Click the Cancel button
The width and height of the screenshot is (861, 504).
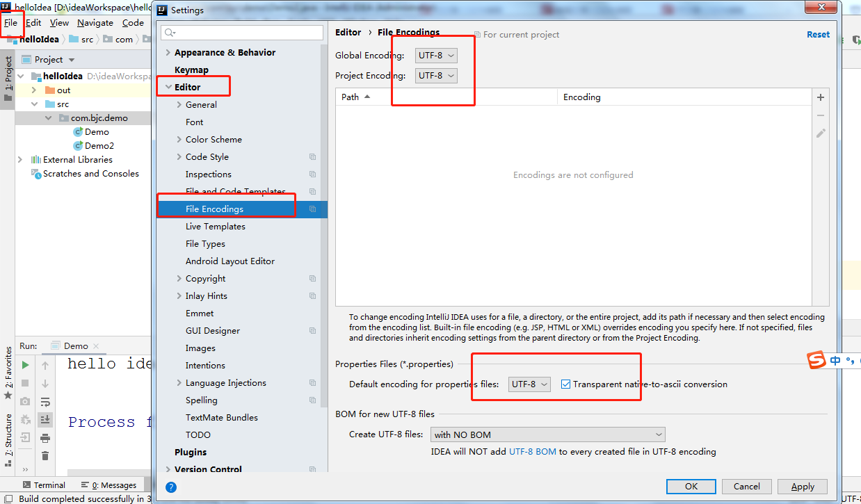[746, 487]
